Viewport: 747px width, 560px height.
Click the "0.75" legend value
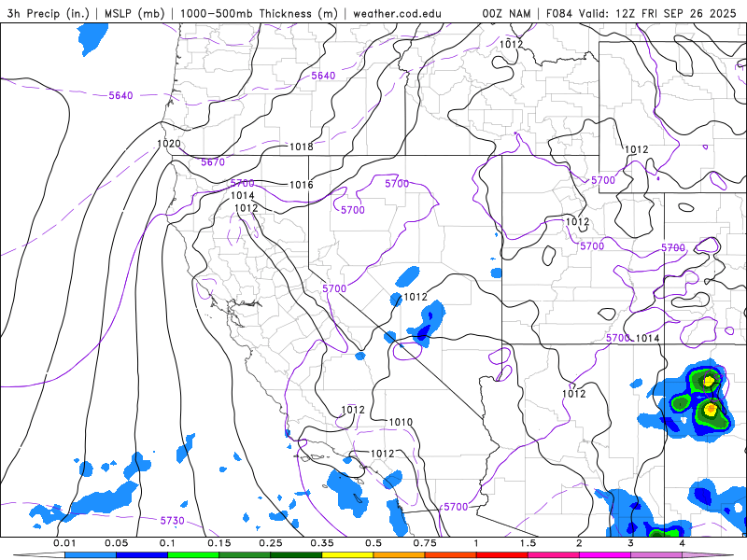[425, 543]
